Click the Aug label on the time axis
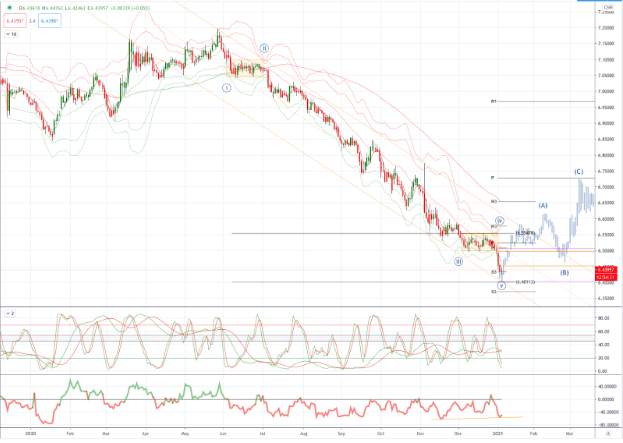This screenshot has width=623, height=443. (304, 433)
